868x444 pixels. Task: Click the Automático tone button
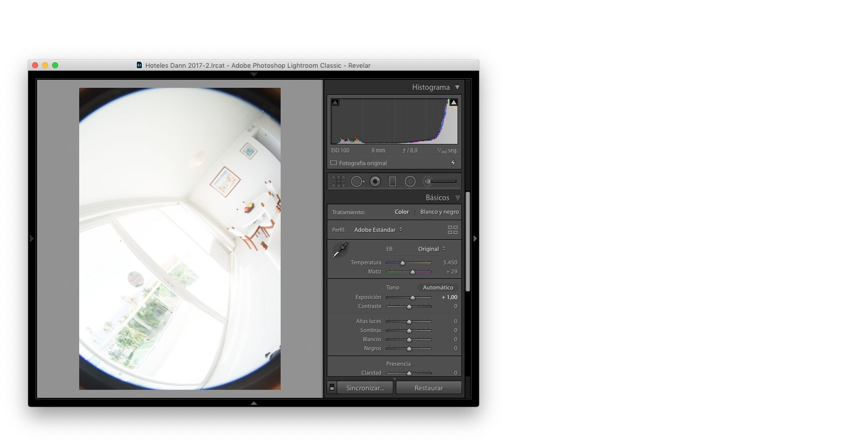(x=438, y=287)
